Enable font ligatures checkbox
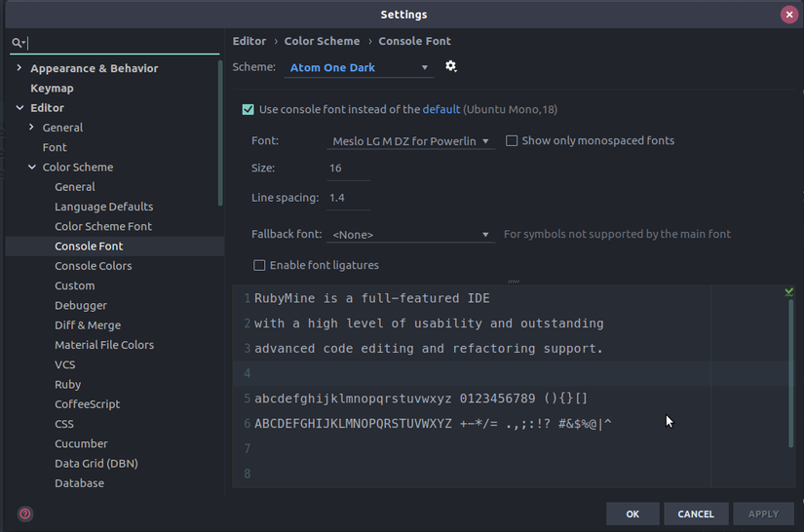Screen dimensions: 804x532 tap(259, 265)
